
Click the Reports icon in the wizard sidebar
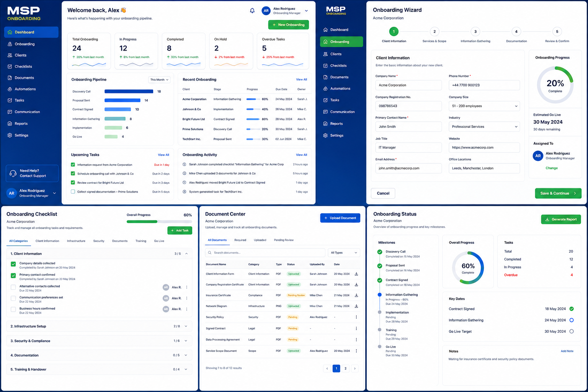click(325, 124)
